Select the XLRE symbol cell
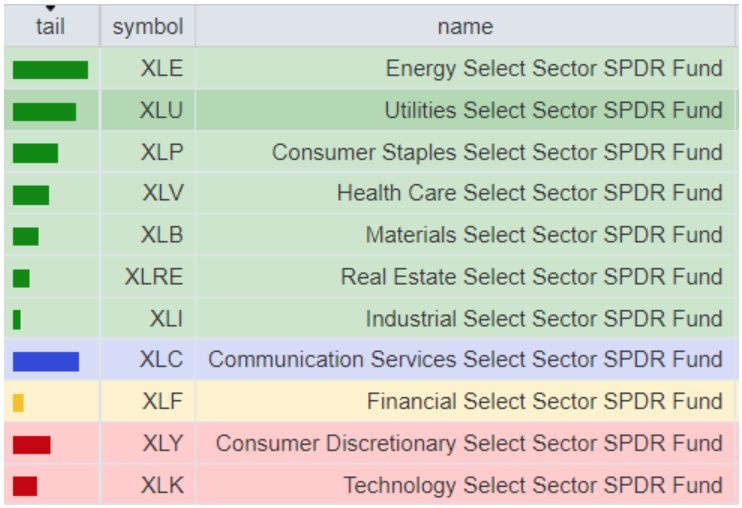 (154, 277)
